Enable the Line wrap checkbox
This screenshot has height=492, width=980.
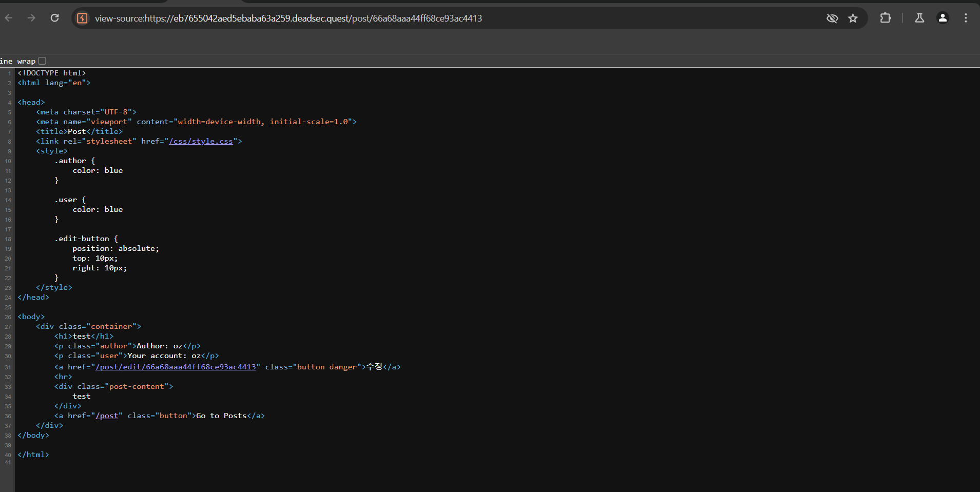[x=42, y=61]
